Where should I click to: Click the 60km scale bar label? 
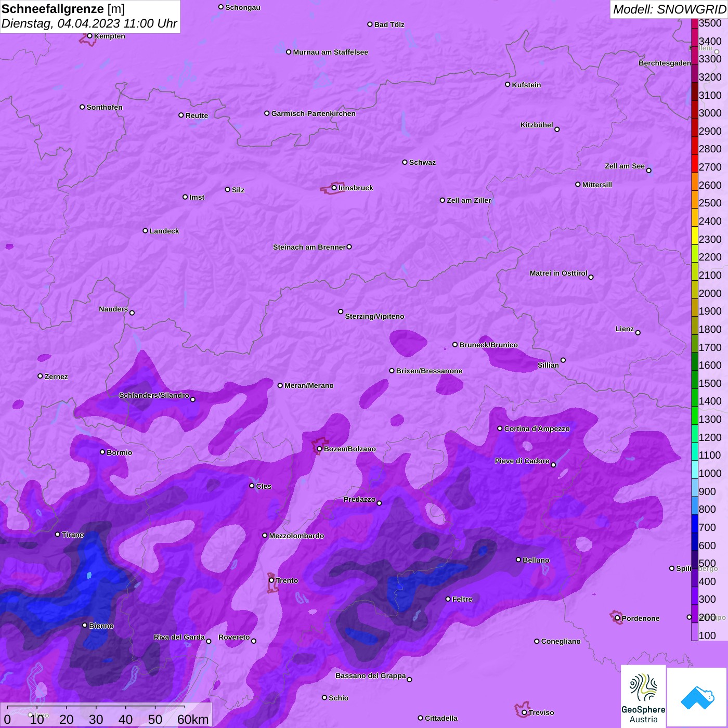tap(193, 720)
